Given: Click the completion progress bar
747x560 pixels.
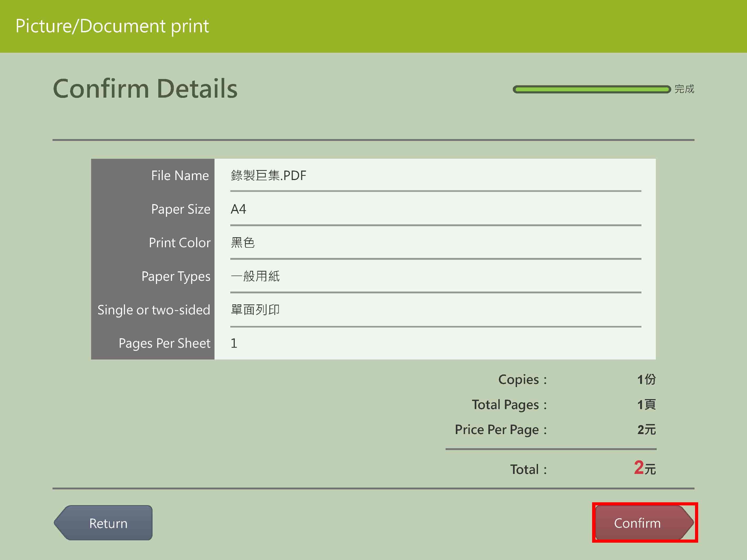Looking at the screenshot, I should click(x=592, y=89).
